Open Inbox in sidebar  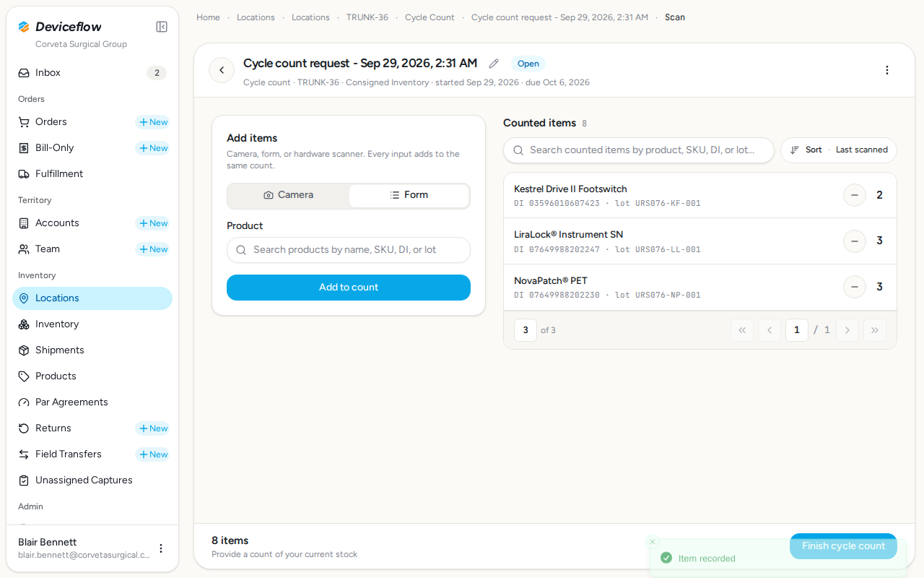pyautogui.click(x=92, y=73)
